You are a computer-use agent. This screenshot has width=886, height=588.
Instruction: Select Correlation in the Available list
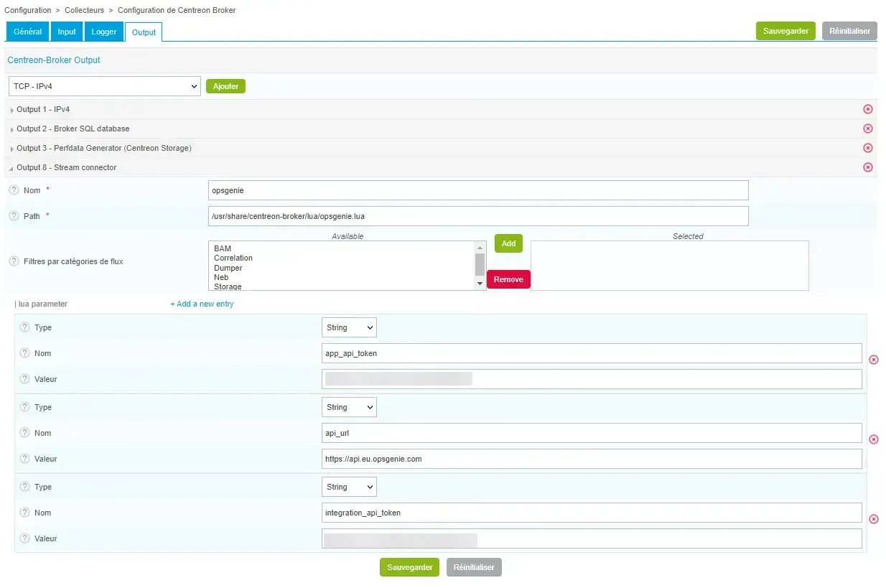point(233,258)
